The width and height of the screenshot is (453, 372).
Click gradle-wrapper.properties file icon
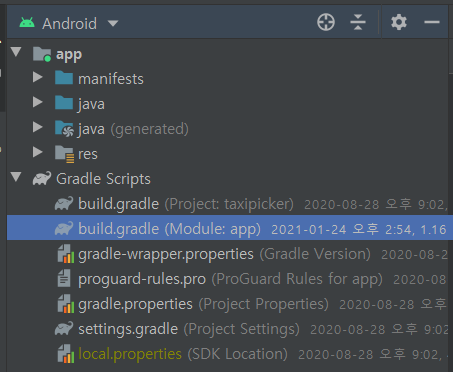65,254
